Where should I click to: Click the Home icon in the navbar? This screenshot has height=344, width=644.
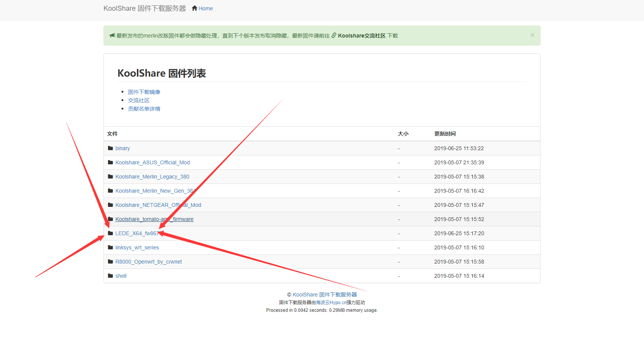194,8
